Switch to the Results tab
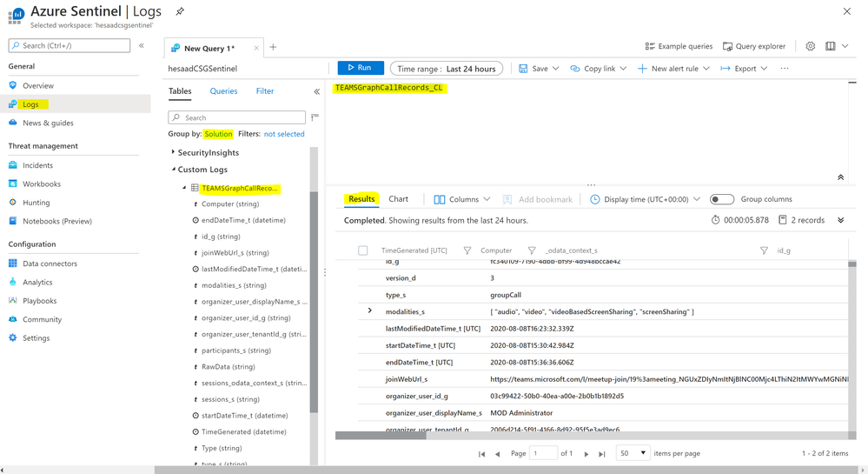This screenshot has width=868, height=474. pyautogui.click(x=361, y=199)
